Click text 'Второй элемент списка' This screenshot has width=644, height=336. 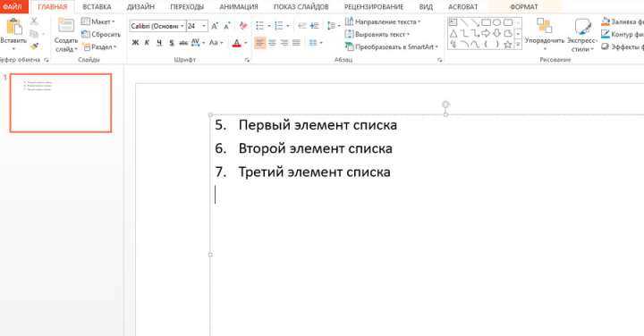(316, 148)
